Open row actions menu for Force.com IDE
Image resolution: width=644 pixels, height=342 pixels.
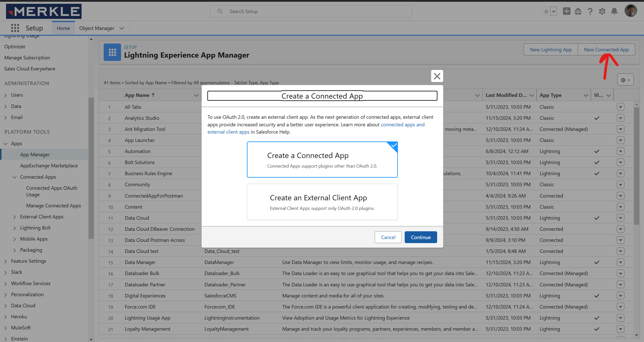tap(621, 307)
